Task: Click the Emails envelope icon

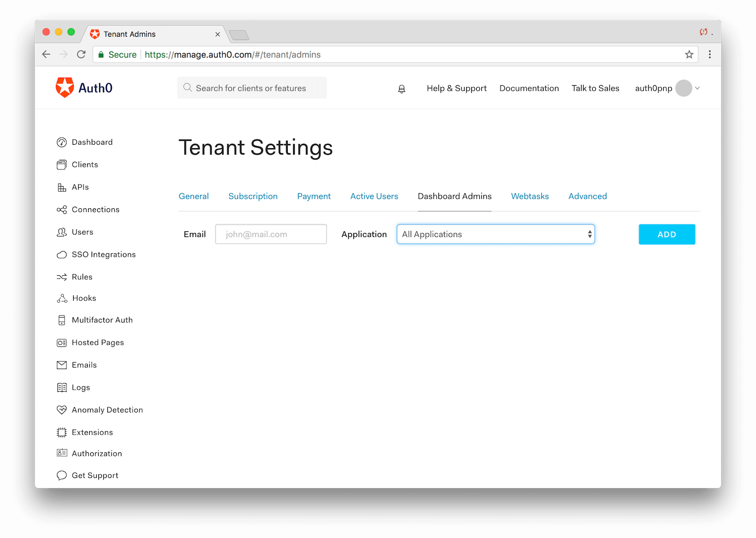Action: [x=61, y=365]
